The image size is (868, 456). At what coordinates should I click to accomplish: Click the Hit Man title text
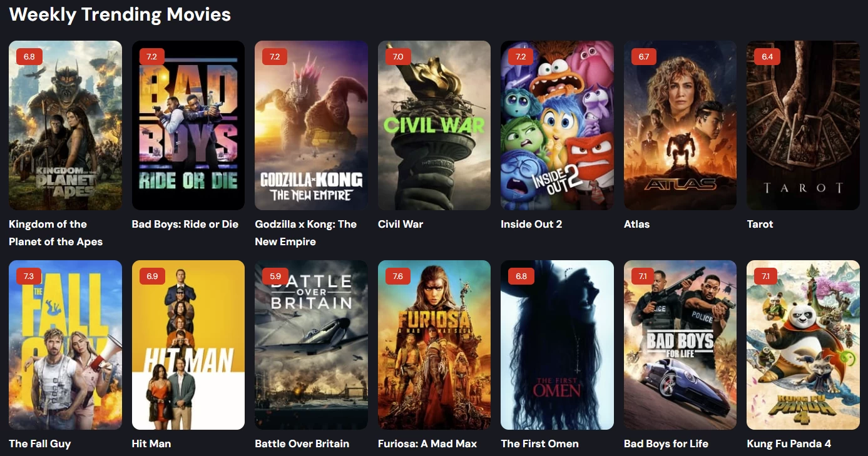[x=151, y=443]
